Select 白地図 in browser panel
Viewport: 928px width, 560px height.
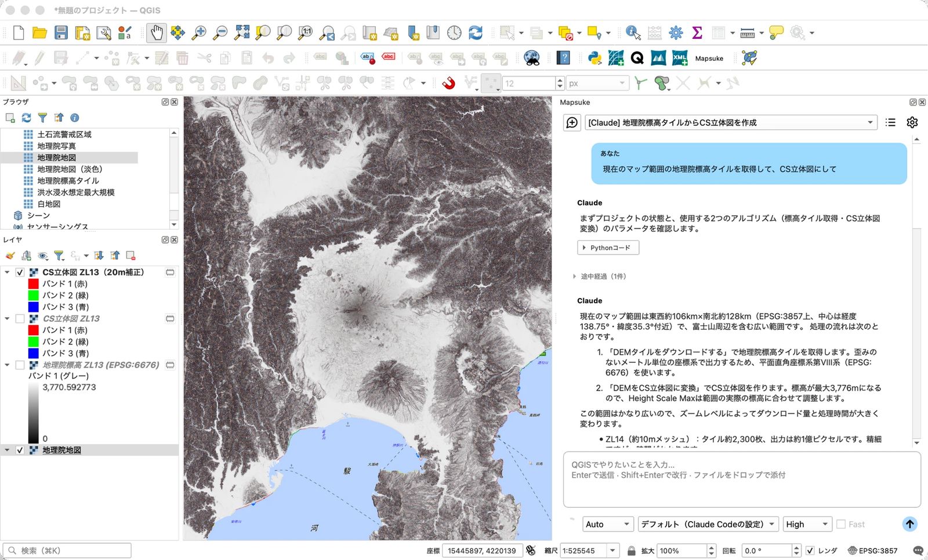(x=49, y=203)
